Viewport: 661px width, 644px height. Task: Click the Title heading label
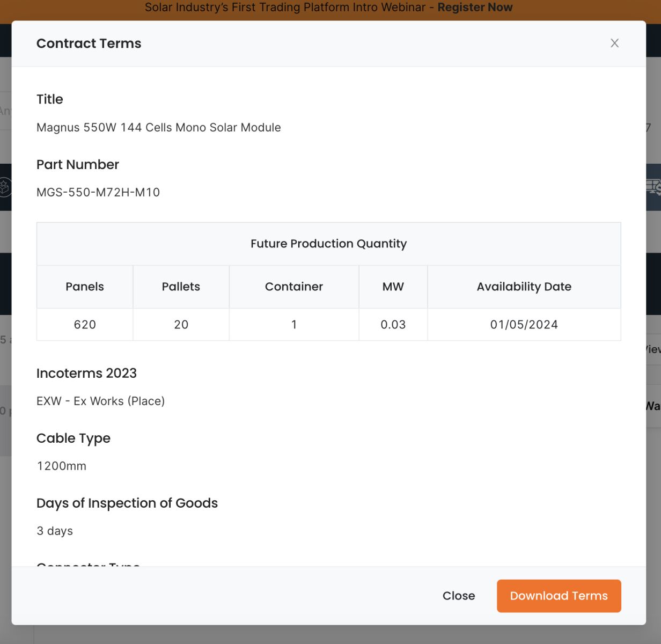coord(50,99)
